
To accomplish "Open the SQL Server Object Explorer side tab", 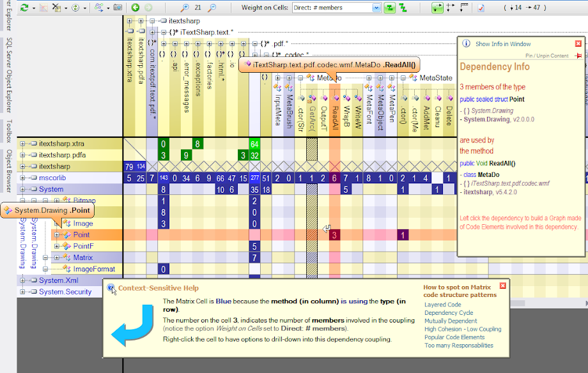I will pos(8,75).
